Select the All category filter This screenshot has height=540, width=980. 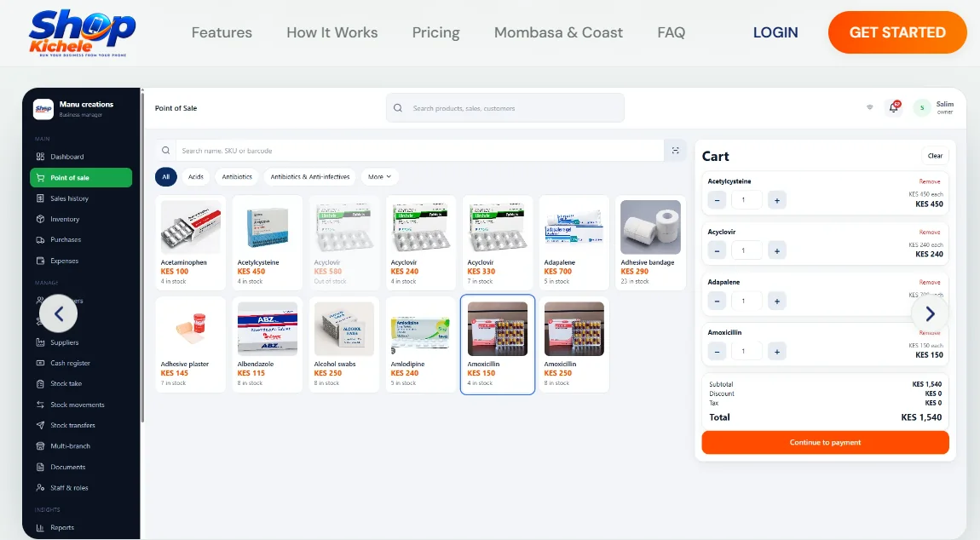[x=165, y=177]
